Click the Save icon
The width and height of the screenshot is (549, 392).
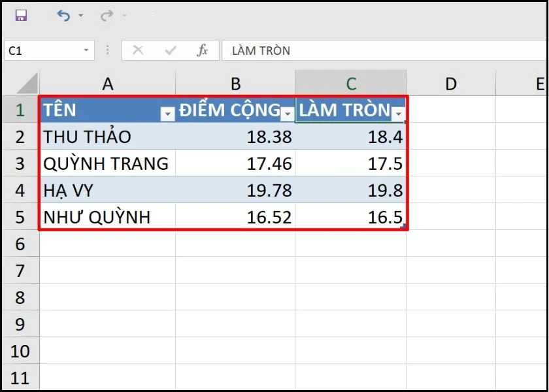[x=21, y=16]
